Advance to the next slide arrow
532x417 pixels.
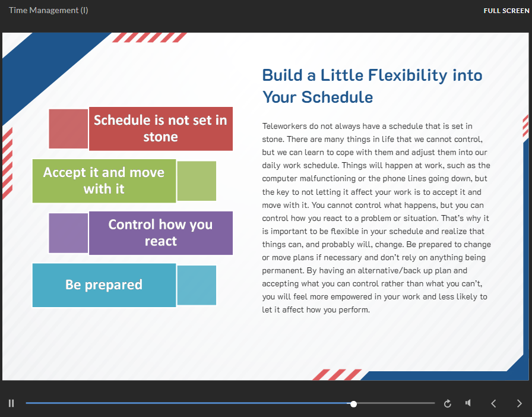[520, 404]
